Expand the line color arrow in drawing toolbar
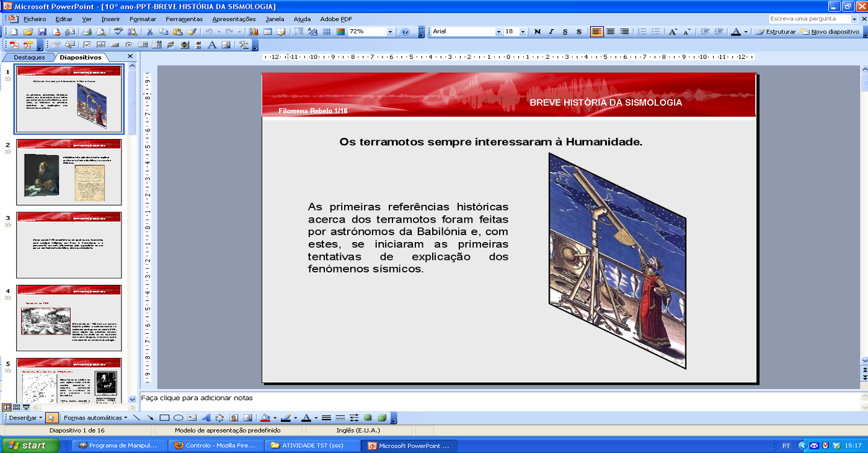 click(x=296, y=418)
